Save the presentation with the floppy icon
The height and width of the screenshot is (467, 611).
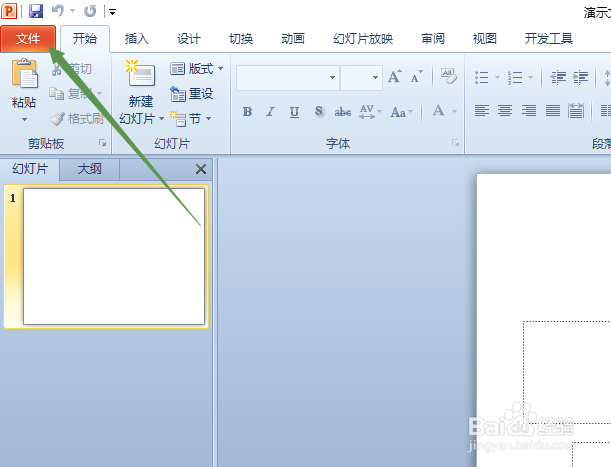(x=36, y=11)
